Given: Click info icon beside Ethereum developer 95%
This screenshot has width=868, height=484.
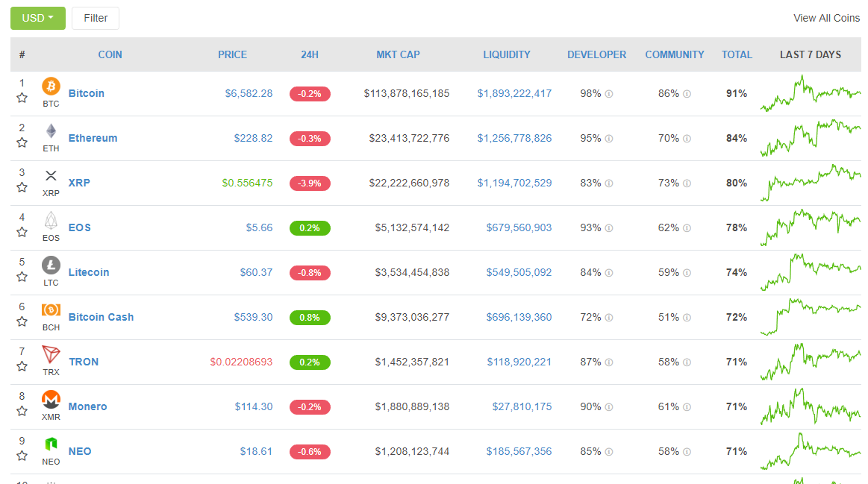Looking at the screenshot, I should 609,139.
